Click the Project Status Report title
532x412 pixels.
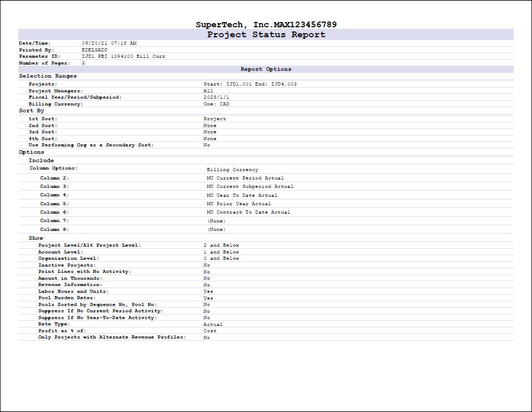click(x=266, y=35)
